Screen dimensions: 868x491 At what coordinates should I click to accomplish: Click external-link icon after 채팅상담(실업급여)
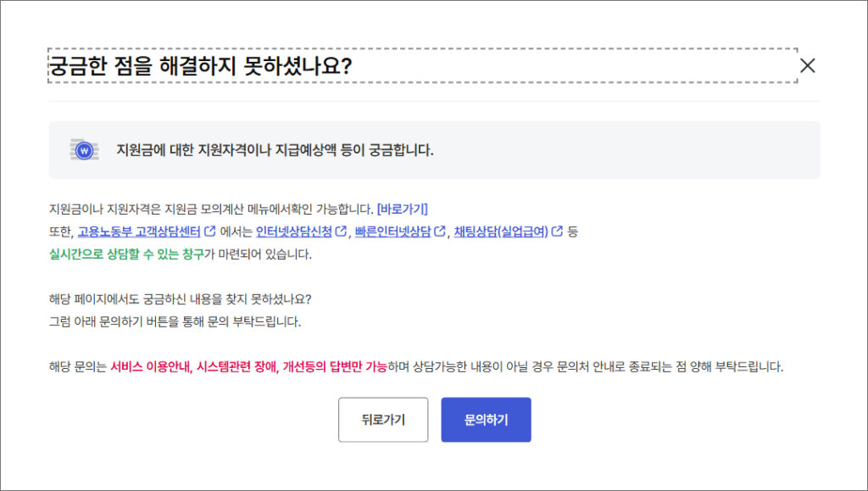click(557, 231)
